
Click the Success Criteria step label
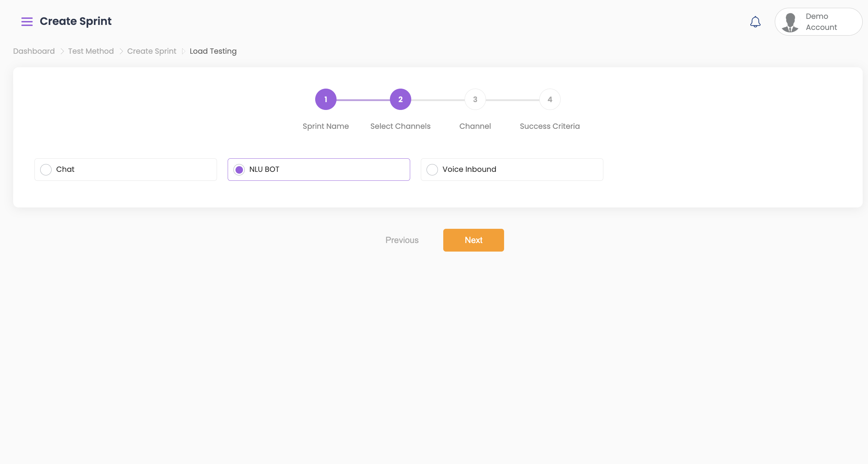click(550, 126)
